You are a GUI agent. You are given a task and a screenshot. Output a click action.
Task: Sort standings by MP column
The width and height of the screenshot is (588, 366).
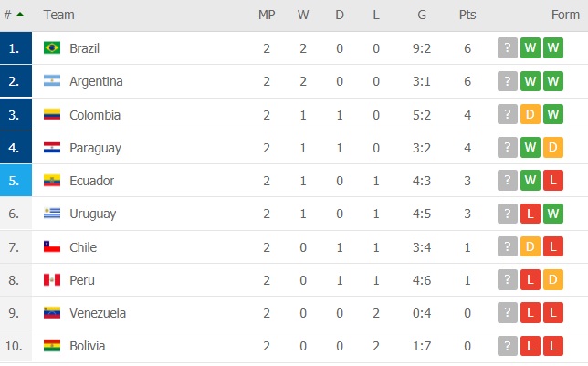267,15
